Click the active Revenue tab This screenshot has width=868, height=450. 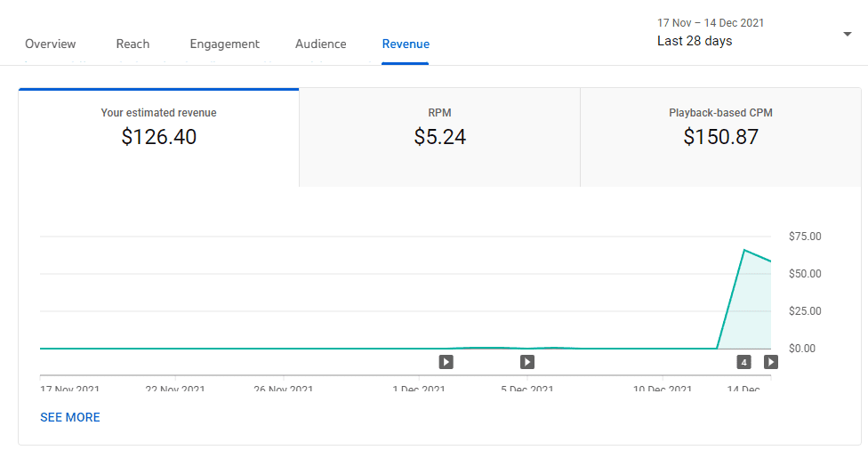coord(406,44)
